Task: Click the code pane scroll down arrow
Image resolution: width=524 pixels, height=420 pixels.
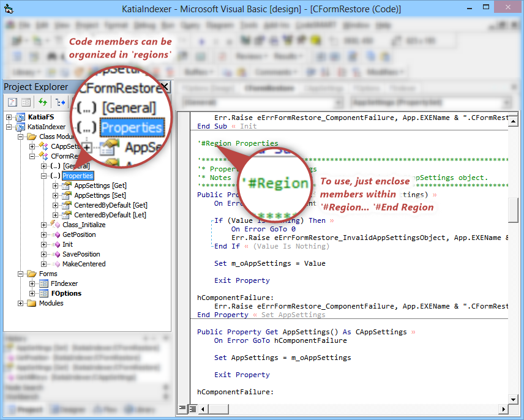Action: click(x=513, y=399)
